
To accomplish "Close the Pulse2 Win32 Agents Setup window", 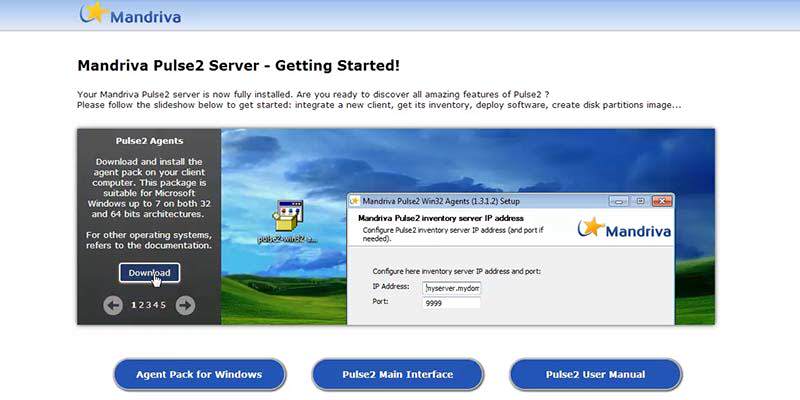I will point(662,202).
